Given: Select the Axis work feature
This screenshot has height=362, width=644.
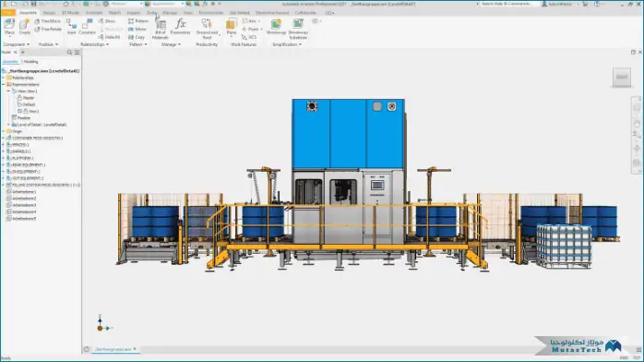Looking at the screenshot, I should coord(251,21).
